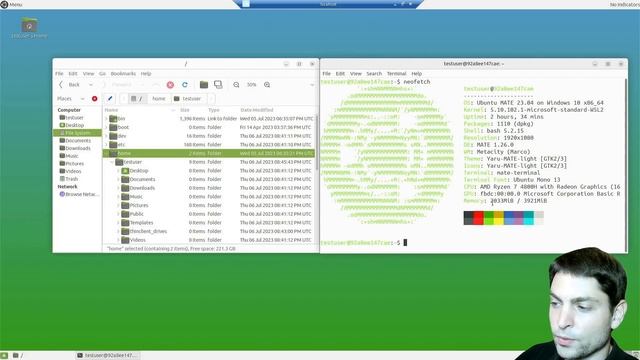Open the View menu in file manager
Image resolution: width=640 pixels, height=360 pixels.
point(89,73)
